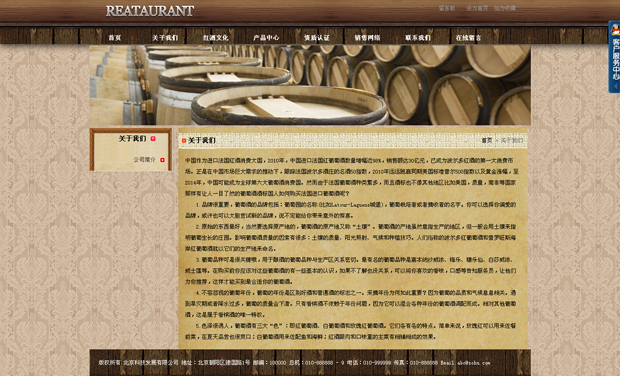This screenshot has height=376, width=620.
Task: Click the REATAURANT site logo
Action: pyautogui.click(x=150, y=11)
